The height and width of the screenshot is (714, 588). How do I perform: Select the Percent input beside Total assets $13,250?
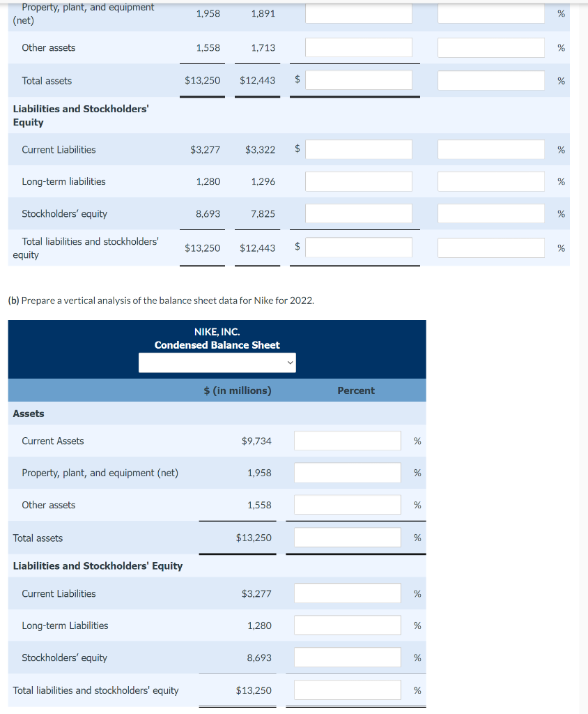click(x=347, y=537)
